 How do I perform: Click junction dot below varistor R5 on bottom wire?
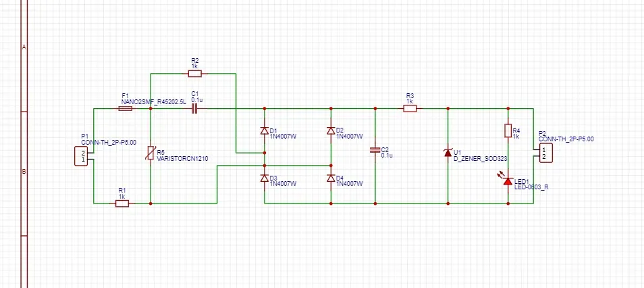(151, 203)
